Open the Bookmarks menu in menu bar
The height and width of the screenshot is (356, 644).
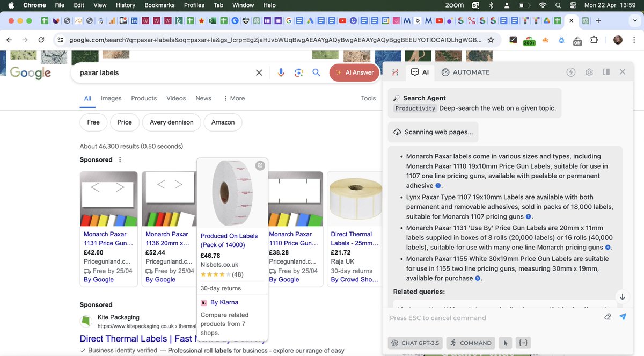[159, 5]
